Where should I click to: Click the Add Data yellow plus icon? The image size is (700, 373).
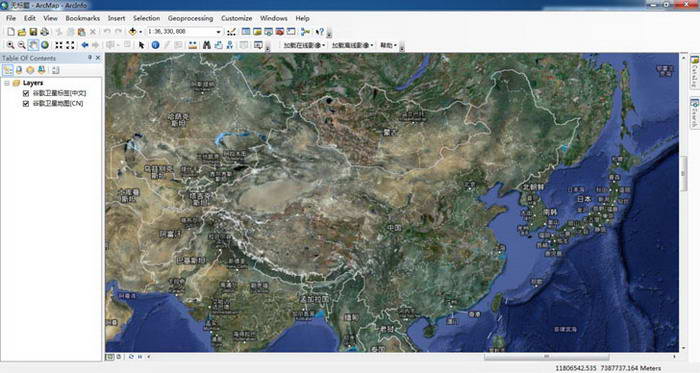click(133, 32)
